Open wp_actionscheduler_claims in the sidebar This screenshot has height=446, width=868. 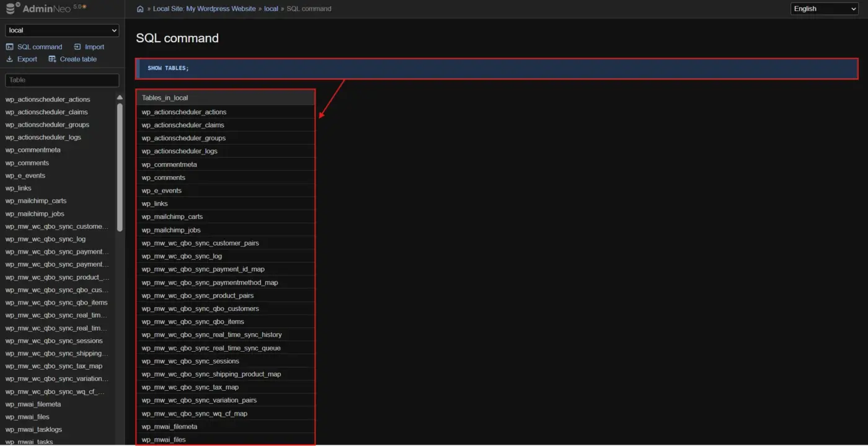pos(46,112)
